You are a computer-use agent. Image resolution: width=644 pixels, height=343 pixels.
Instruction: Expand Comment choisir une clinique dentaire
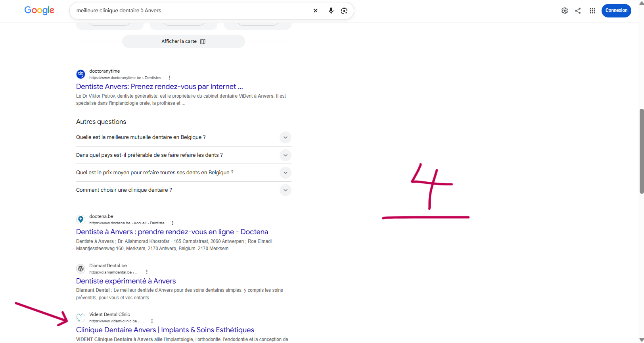point(184,190)
